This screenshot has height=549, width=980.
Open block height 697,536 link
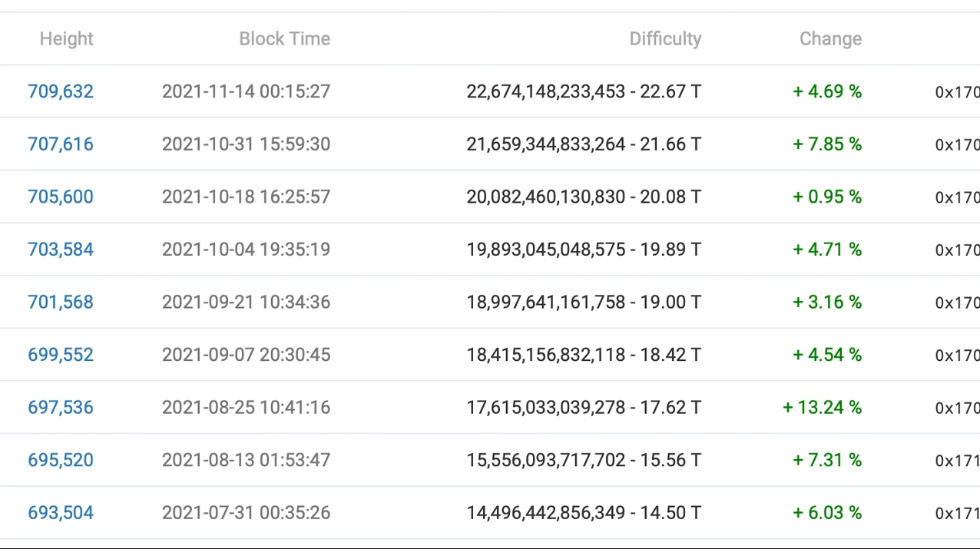61,407
